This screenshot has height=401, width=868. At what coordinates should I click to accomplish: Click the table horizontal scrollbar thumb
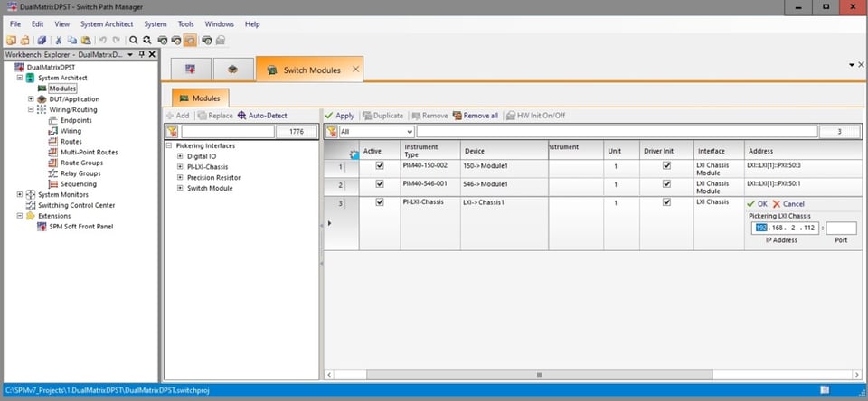[x=539, y=375]
